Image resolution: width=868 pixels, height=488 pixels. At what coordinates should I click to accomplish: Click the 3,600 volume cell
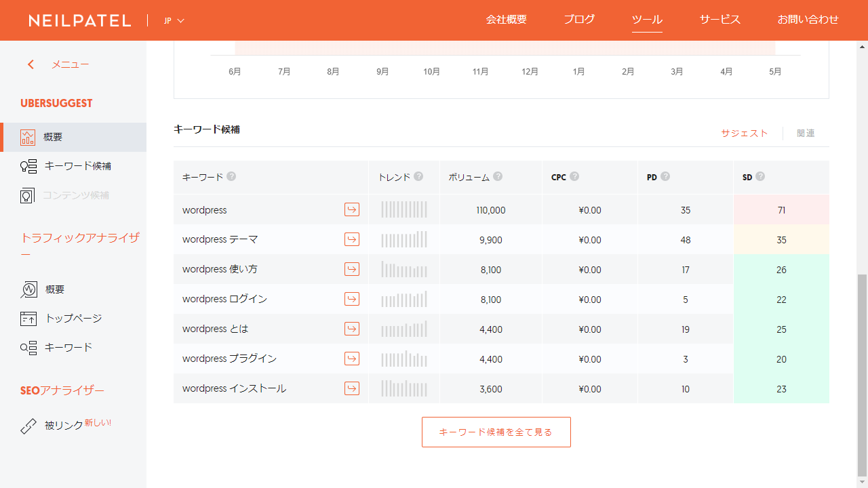point(491,389)
